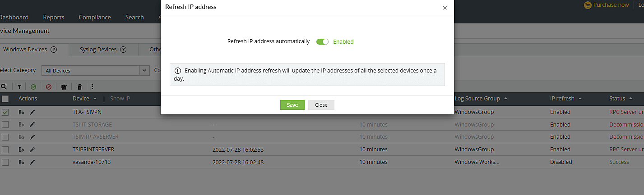Check the select-all devices header checkbox

point(5,99)
